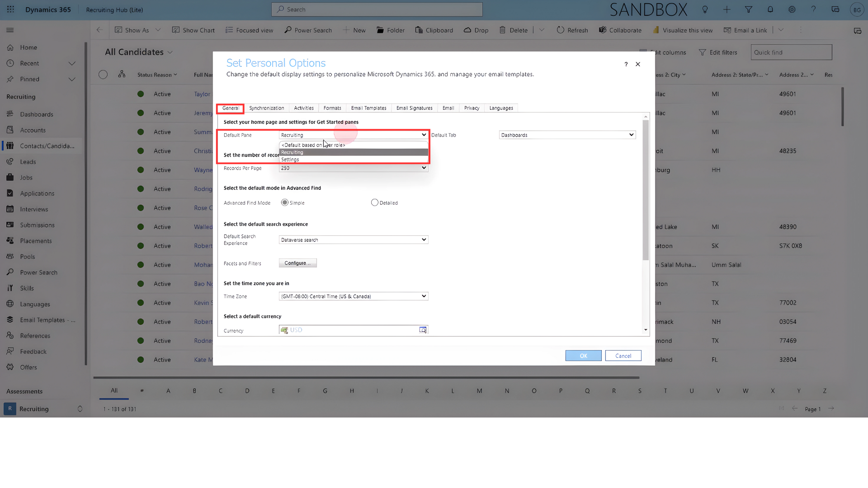868x488 pixels.
Task: Open the BG user account avatar
Action: (x=857, y=9)
